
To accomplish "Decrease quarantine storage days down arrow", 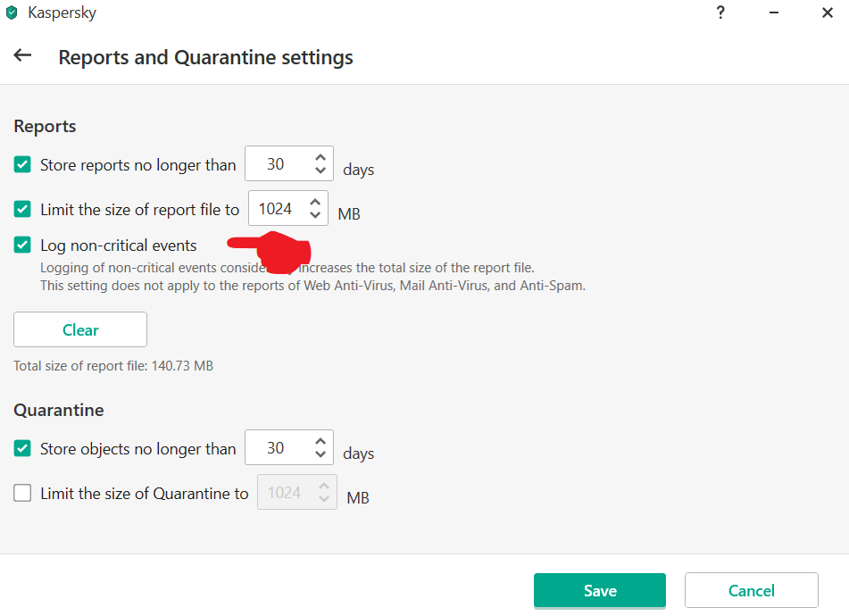I will click(320, 455).
